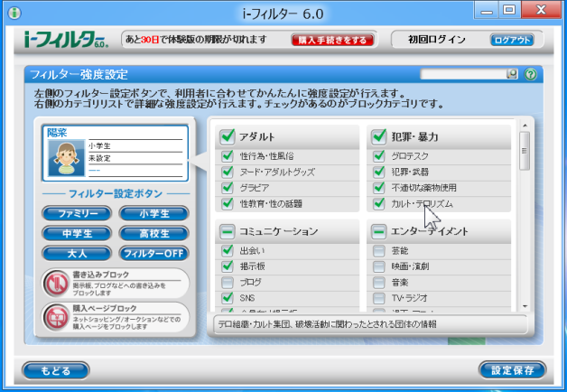
Task: Click the フィルターOFF button
Action: tap(154, 254)
